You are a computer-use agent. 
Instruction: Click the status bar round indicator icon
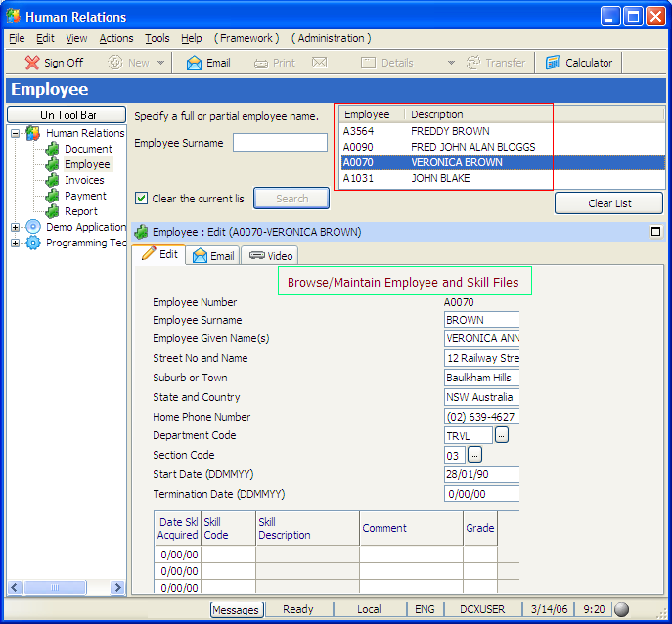pyautogui.click(x=621, y=609)
